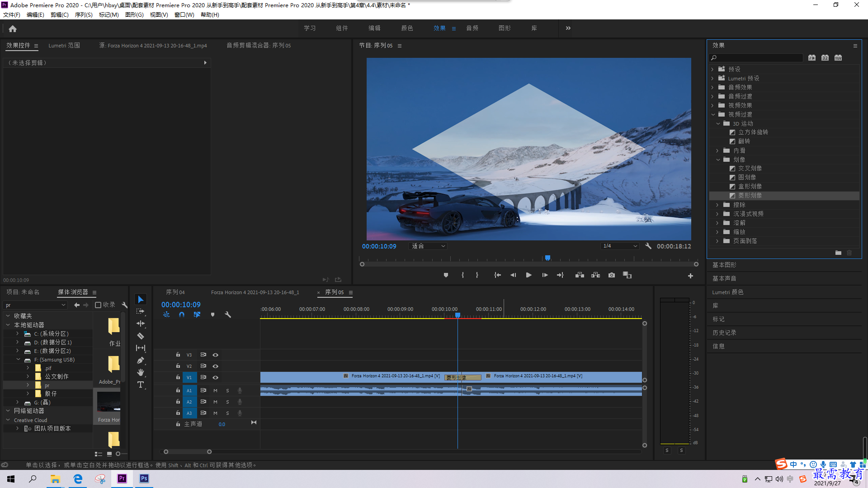Open the 适合 zoom level dropdown

coord(428,246)
